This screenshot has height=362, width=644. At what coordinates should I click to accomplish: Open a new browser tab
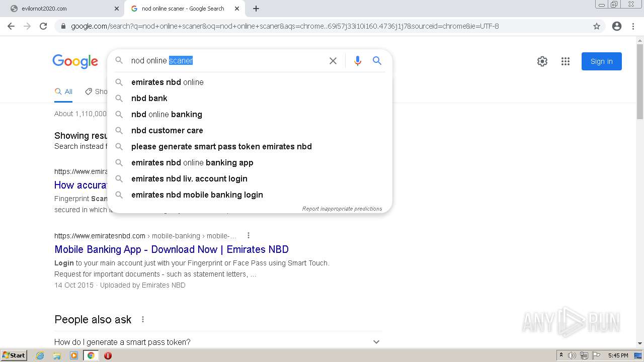[x=256, y=9]
